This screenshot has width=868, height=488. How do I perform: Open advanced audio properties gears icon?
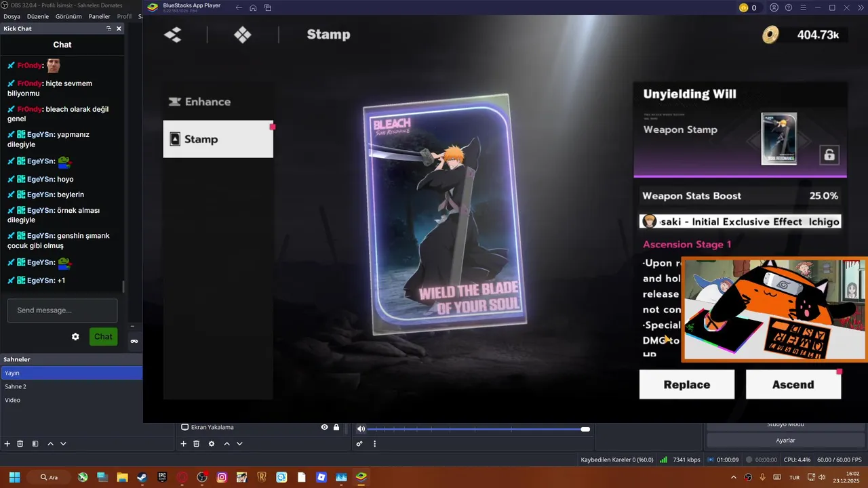click(359, 444)
